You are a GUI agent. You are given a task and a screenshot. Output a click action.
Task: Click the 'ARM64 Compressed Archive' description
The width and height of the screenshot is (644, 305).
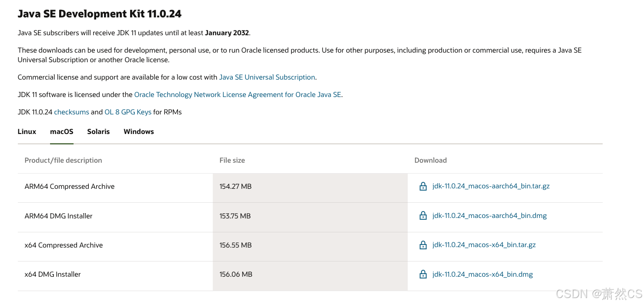[x=70, y=186]
